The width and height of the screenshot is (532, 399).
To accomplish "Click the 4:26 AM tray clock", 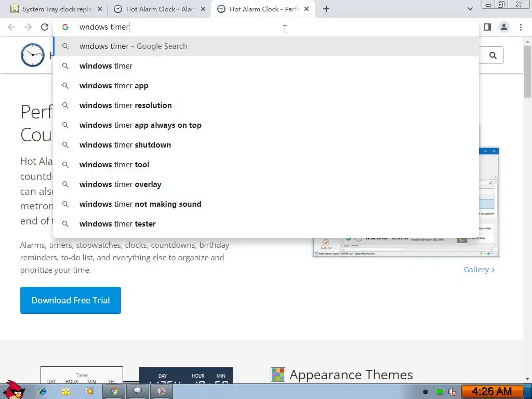I will [491, 392].
